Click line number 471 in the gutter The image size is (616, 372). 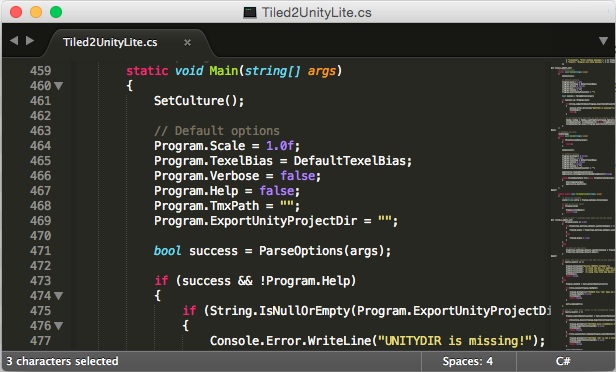click(x=40, y=251)
